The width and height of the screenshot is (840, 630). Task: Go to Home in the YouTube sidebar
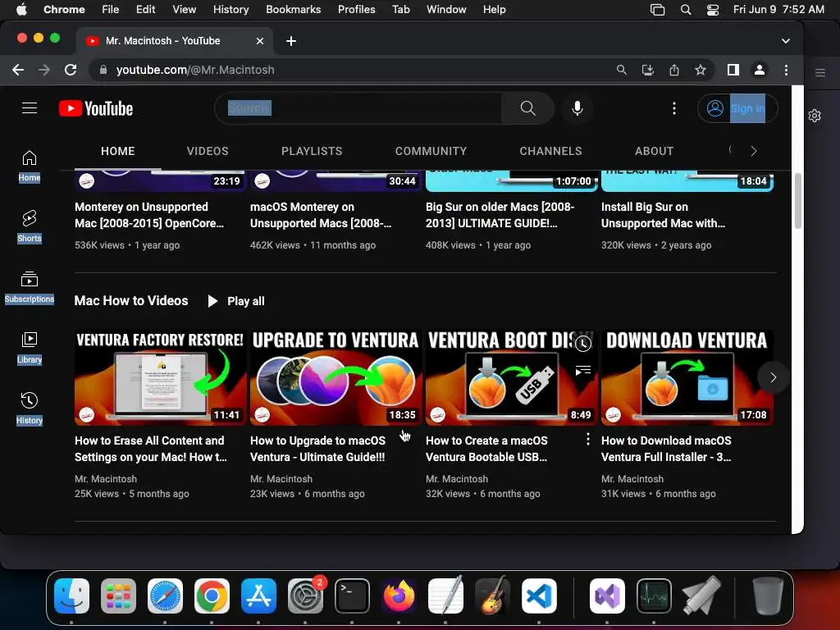click(x=30, y=166)
